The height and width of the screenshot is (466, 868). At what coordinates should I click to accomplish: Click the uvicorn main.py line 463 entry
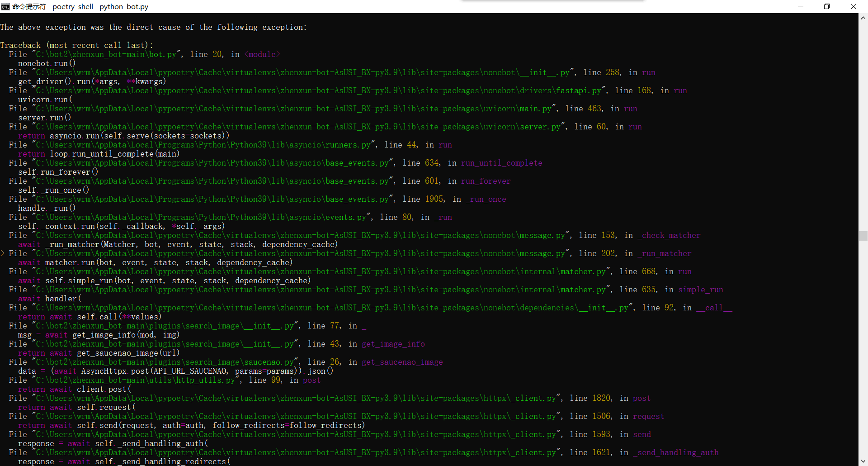pyautogui.click(x=323, y=109)
